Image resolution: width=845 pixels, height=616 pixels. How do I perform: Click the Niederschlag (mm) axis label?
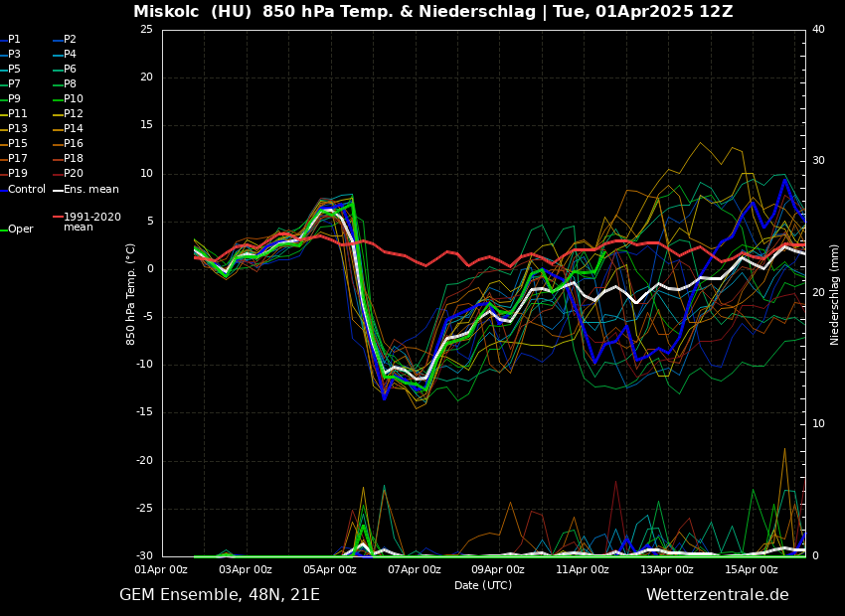click(835, 293)
